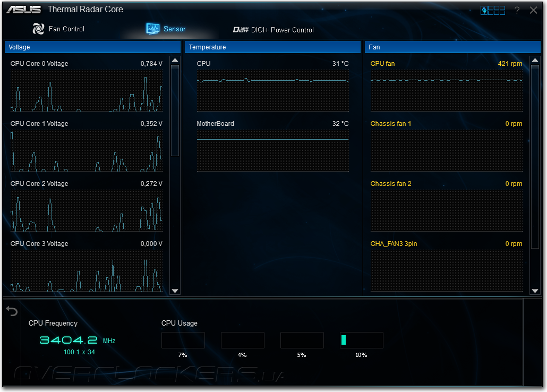Click the view mode grid icon
Screen dimensions: 547x392
click(x=493, y=11)
